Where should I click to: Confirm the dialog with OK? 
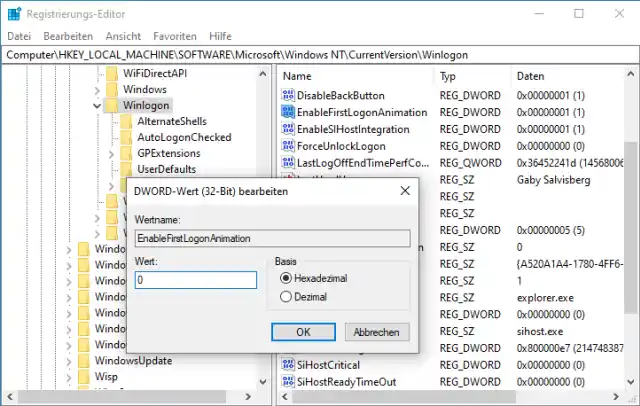tap(302, 332)
